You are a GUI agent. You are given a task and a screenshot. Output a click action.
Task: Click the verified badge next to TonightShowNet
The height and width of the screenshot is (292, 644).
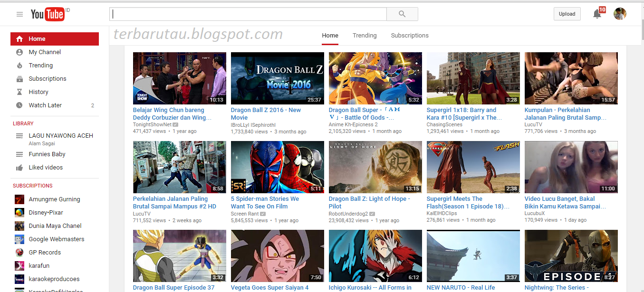click(176, 125)
